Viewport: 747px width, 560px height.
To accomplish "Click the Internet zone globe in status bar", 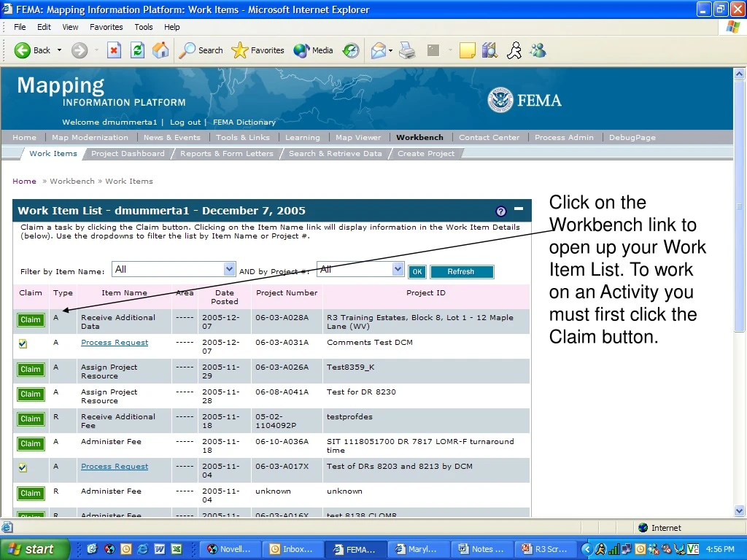I will pos(643,528).
